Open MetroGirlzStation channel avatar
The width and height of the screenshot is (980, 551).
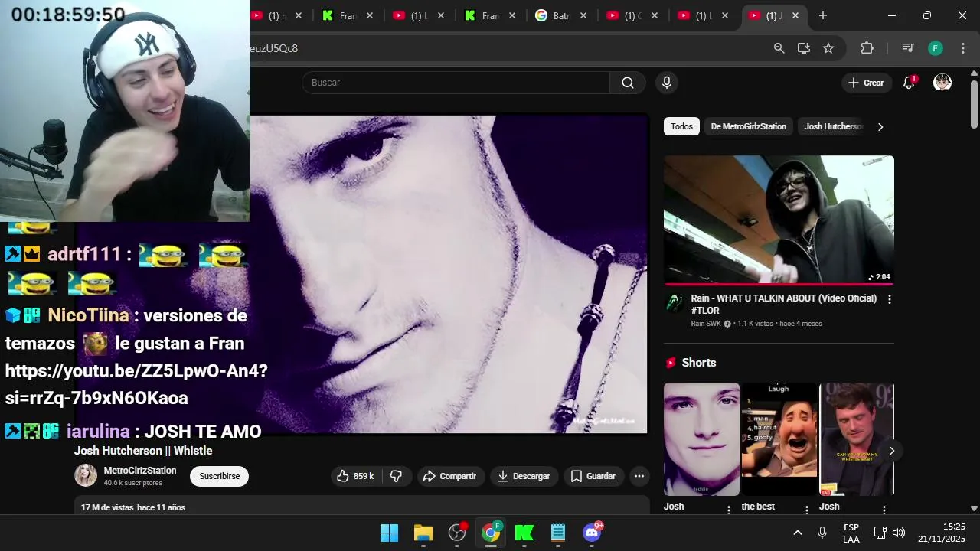86,475
